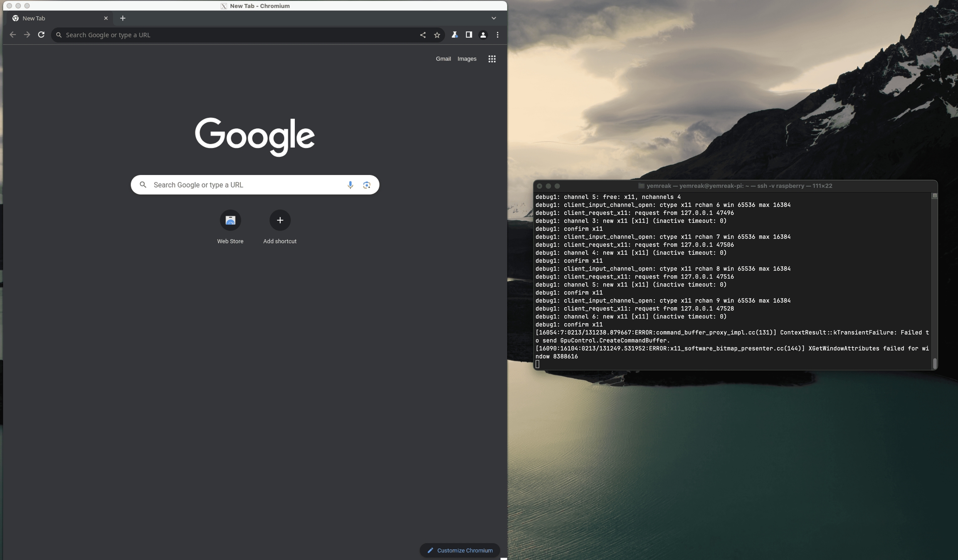Open Chromium experiments flask icon
This screenshot has height=560, width=958.
click(x=454, y=35)
